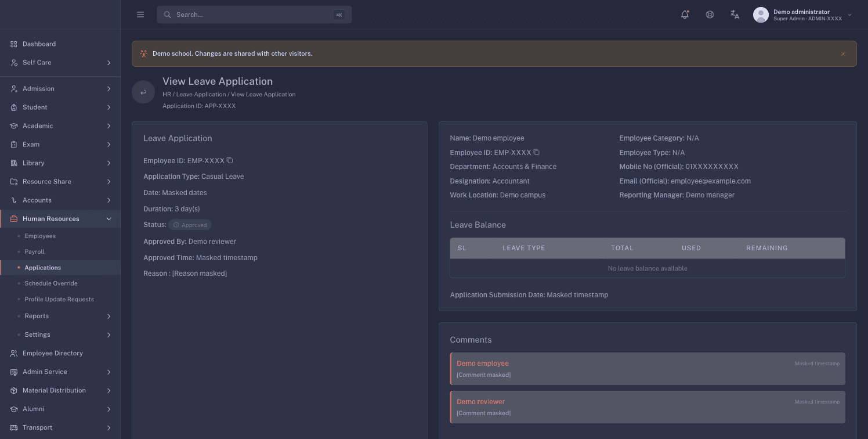The width and height of the screenshot is (868, 439).
Task: Expand the Settings submenu chevron
Action: [109, 335]
